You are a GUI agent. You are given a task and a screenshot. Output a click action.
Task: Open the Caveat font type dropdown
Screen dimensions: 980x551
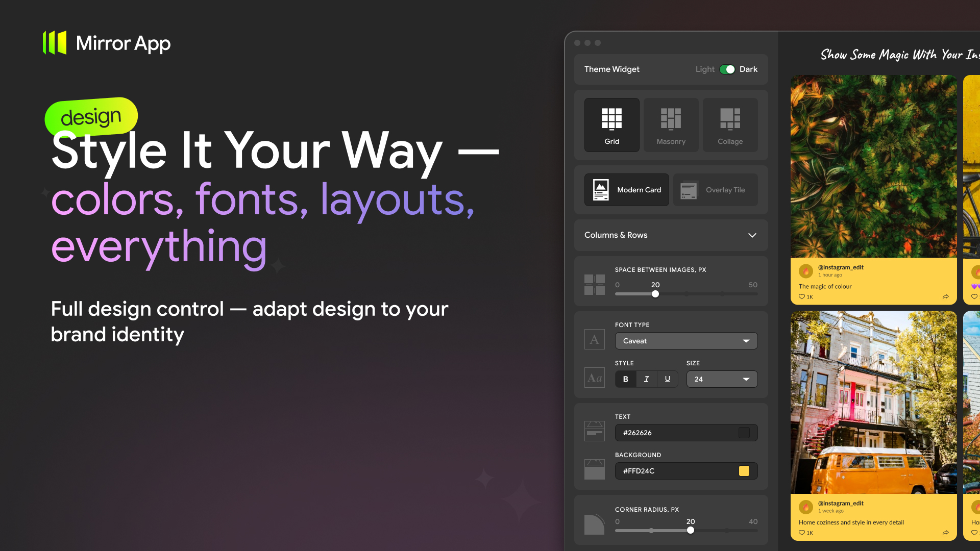click(686, 341)
